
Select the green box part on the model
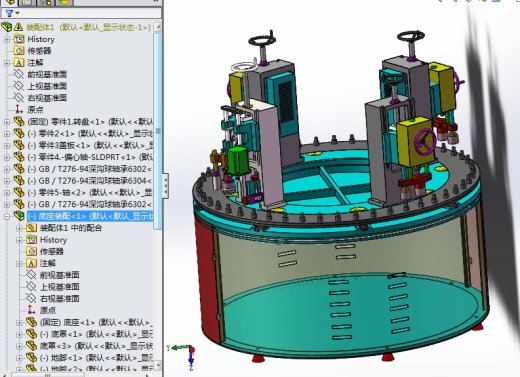(x=239, y=161)
